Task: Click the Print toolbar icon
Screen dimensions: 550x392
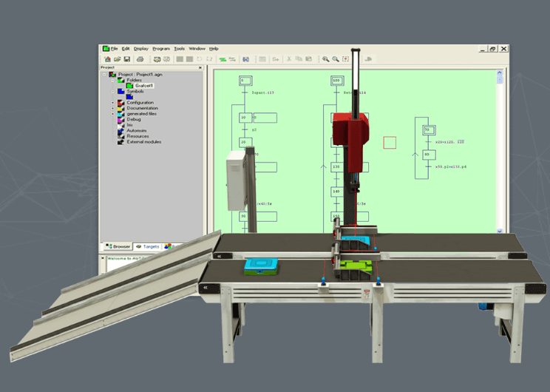Action: 139,59
